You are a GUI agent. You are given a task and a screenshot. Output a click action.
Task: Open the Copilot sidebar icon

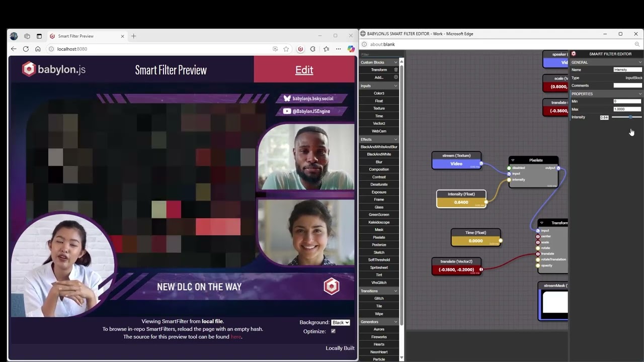[351, 49]
